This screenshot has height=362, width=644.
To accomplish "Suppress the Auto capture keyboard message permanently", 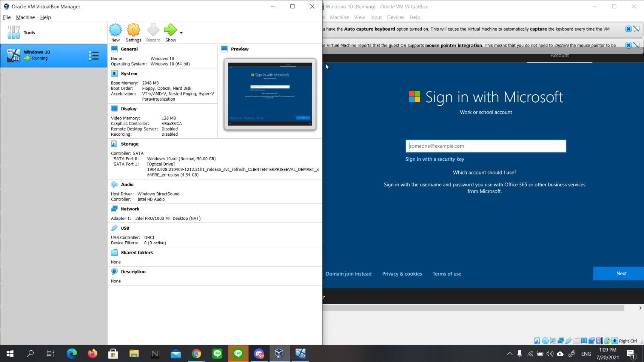I will (x=636, y=29).
